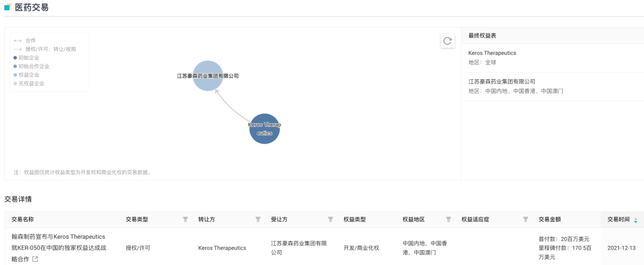Click the 无权益企业 legend entry

click(x=29, y=84)
